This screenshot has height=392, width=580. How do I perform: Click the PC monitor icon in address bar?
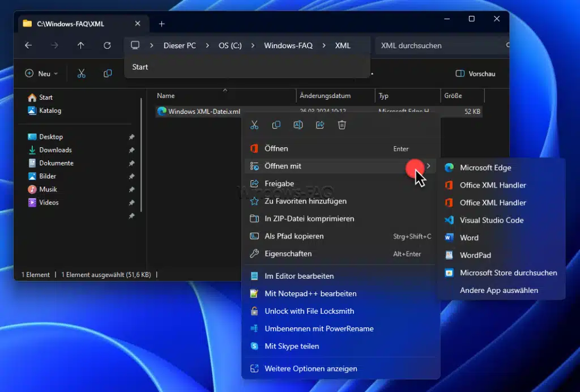135,45
